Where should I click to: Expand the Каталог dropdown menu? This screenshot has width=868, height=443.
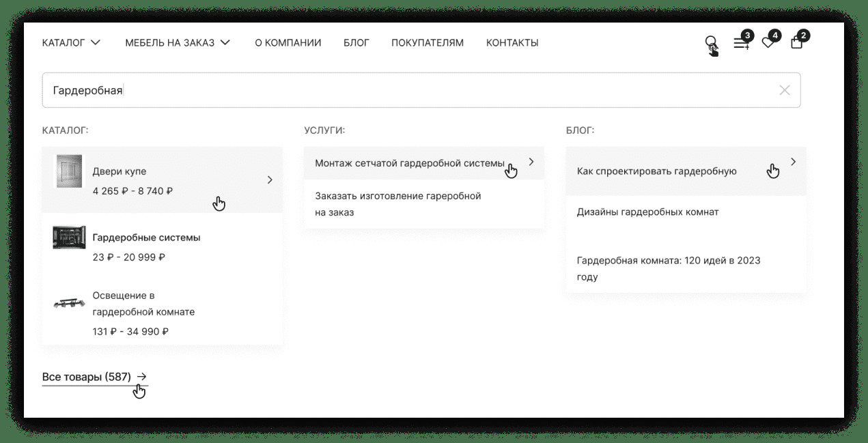[x=71, y=43]
